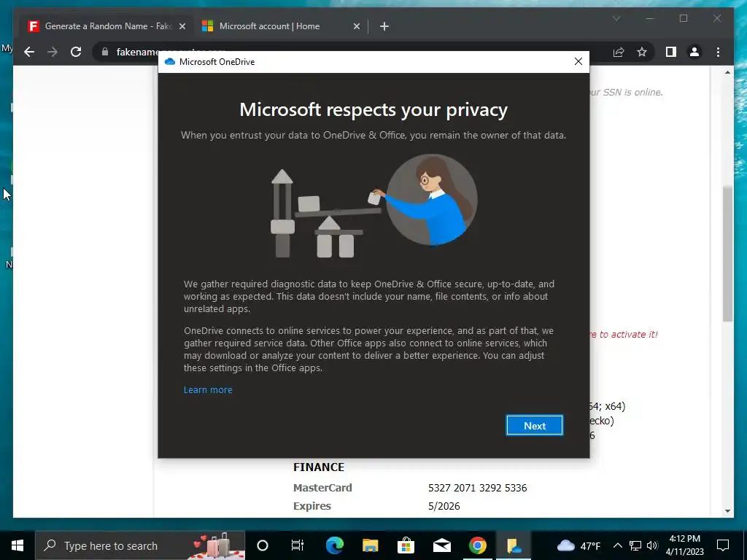The image size is (747, 560).
Task: Close the Microsoft OneDrive dialog
Action: pyautogui.click(x=578, y=61)
